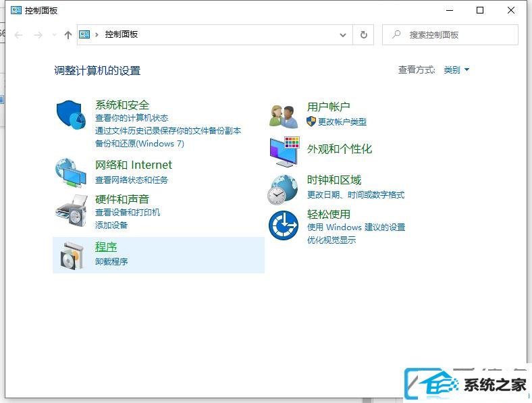The width and height of the screenshot is (532, 403).
Task: Click the control panel title bar icon
Action: pos(16,10)
